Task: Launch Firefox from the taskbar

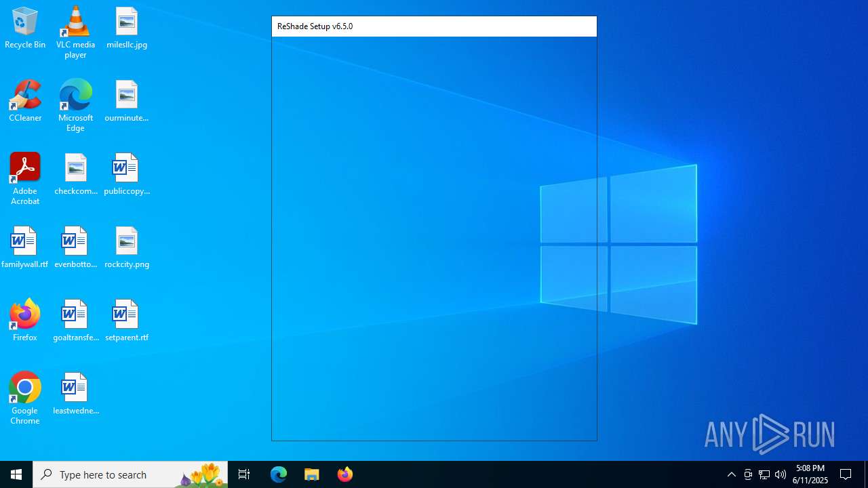Action: (x=345, y=474)
